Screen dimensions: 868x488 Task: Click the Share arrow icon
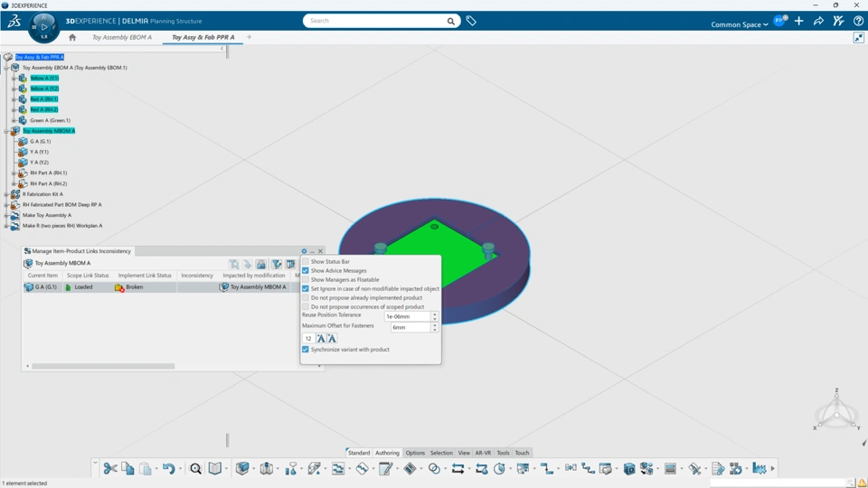[818, 21]
